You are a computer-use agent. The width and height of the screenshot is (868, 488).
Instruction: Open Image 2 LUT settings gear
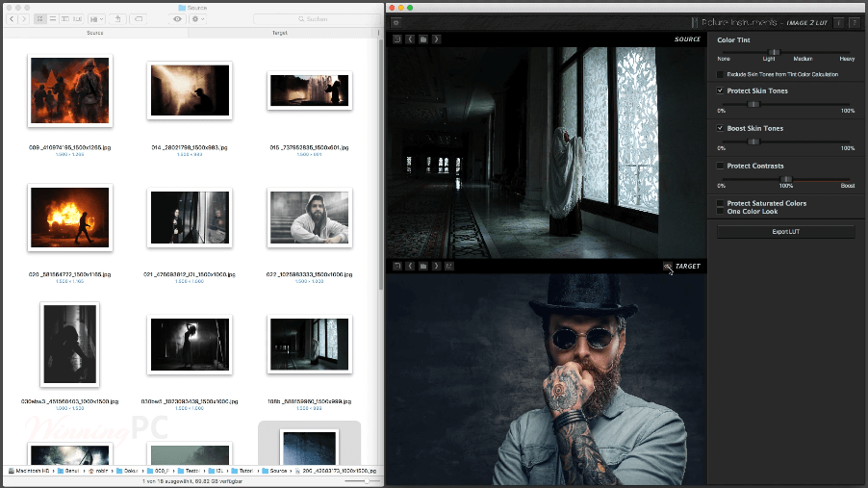(396, 23)
